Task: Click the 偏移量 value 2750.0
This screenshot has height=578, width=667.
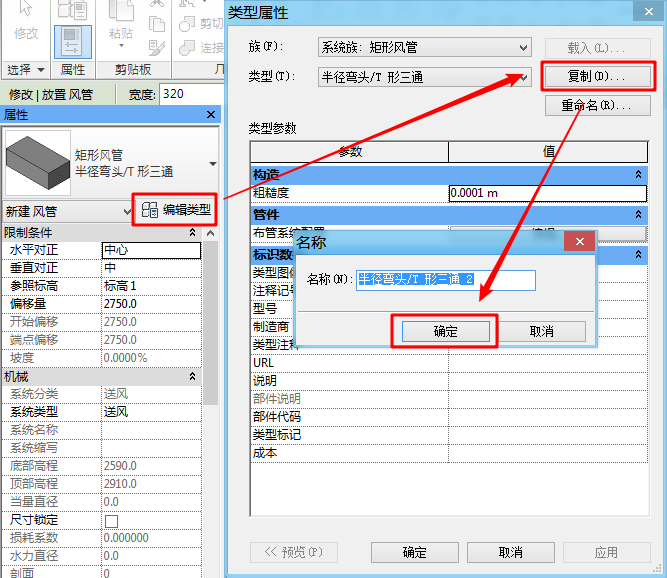Action: click(151, 304)
